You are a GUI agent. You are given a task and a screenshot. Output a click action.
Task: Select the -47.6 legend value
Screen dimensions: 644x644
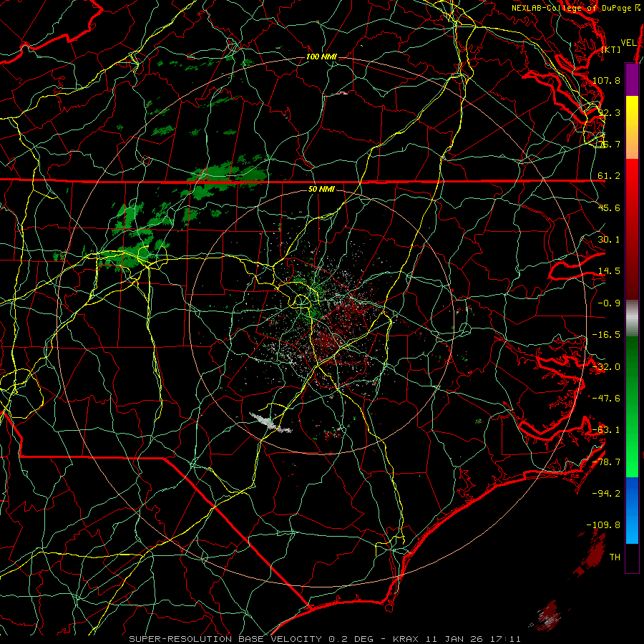(606, 399)
